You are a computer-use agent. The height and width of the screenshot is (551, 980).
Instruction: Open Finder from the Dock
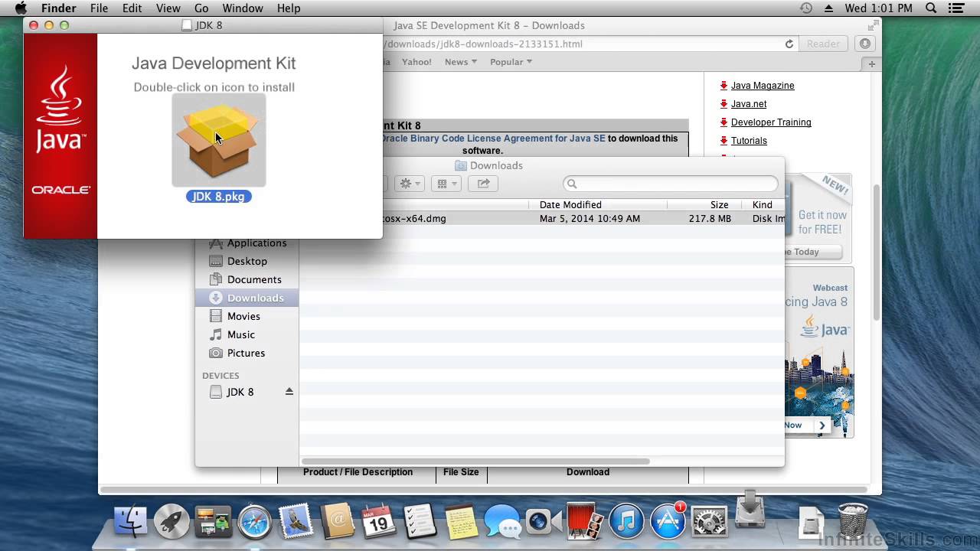coord(131,521)
